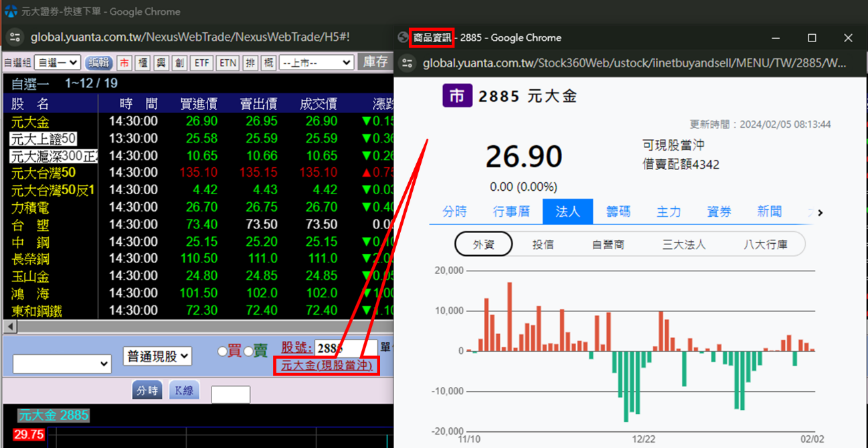This screenshot has height=448, width=868.
Task: Click the ETF filter icon
Action: click(201, 63)
